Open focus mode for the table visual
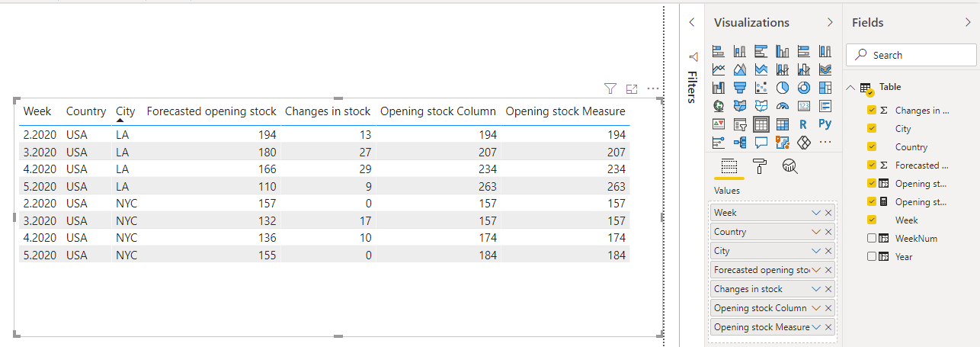Image resolution: width=980 pixels, height=347 pixels. coord(631,89)
